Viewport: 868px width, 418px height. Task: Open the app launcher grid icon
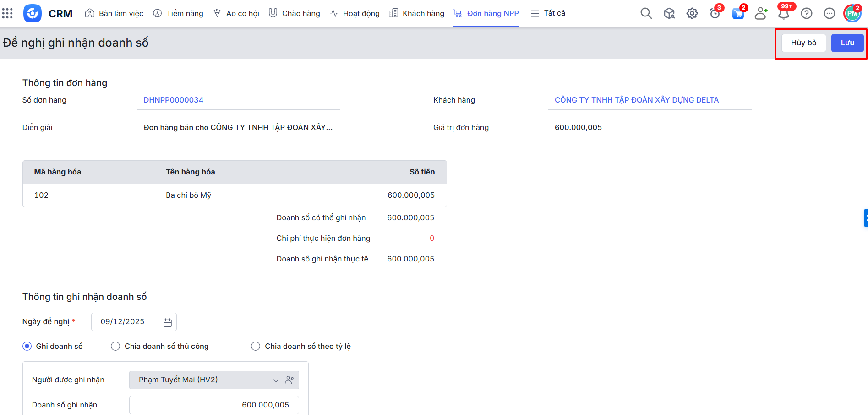pyautogui.click(x=7, y=13)
